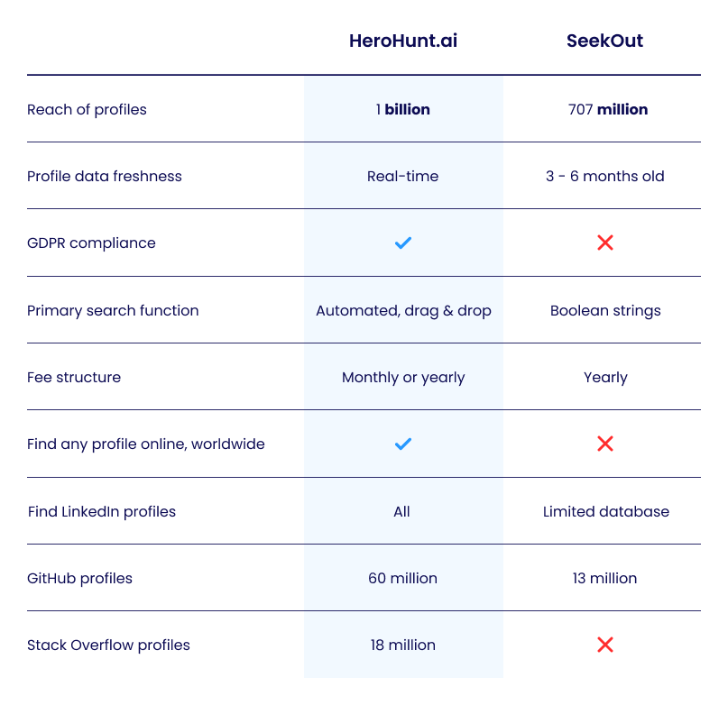
Task: Click the HeroHunt.ai GDPR compliance checkmark
Action: [x=403, y=243]
